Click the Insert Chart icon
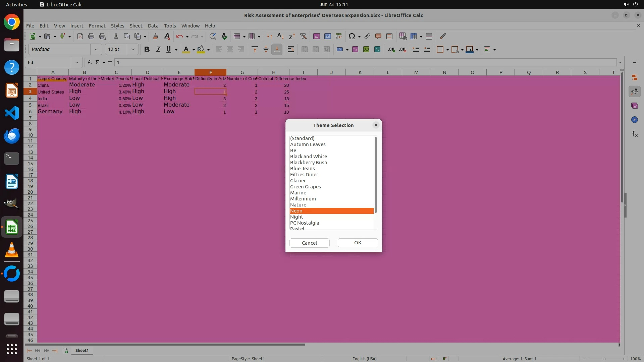The width and height of the screenshot is (644, 362). coord(328,37)
